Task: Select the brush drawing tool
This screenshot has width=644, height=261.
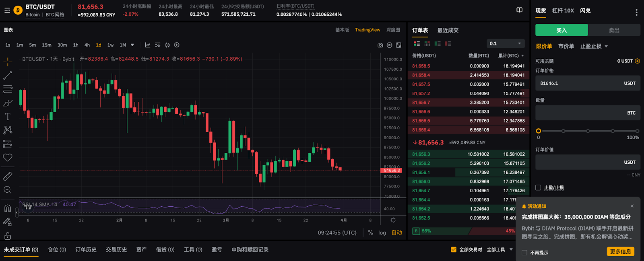Action: (x=8, y=103)
